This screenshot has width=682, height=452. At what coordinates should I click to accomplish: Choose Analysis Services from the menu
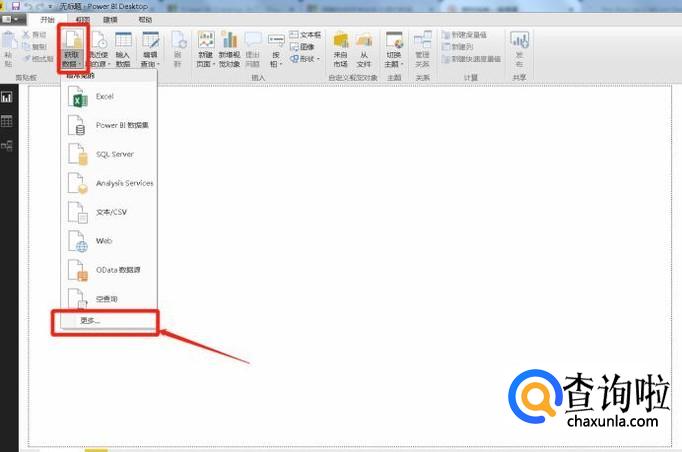point(109,183)
